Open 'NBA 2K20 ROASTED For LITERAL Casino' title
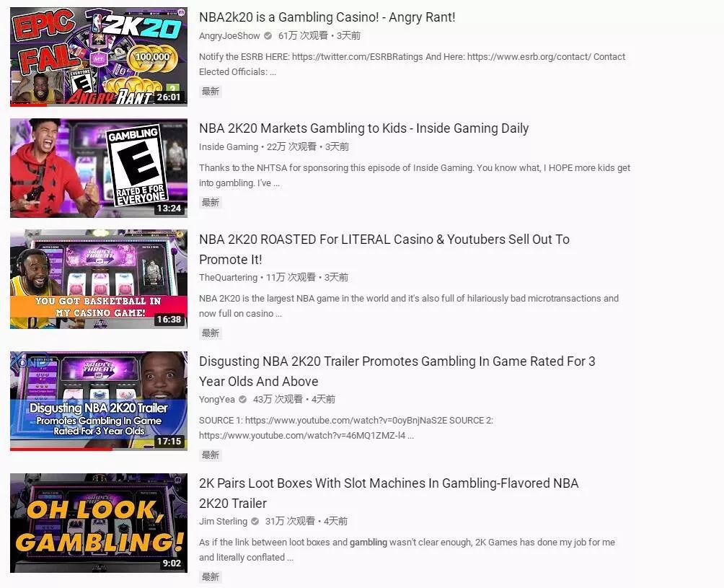Image resolution: width=724 pixels, height=588 pixels. [384, 249]
